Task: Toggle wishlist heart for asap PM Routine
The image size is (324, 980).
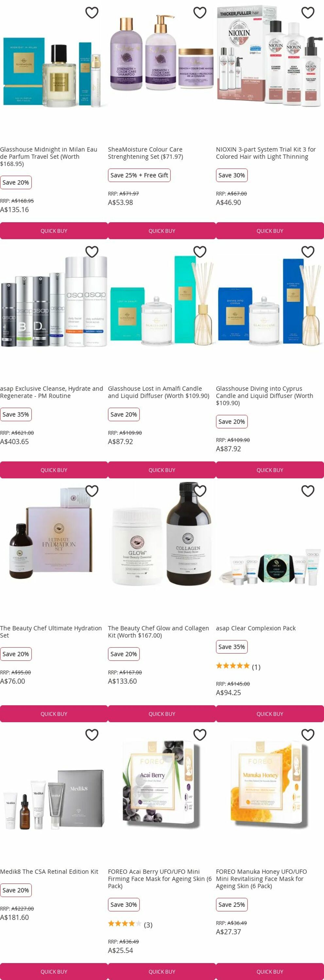Action: pyautogui.click(x=92, y=252)
